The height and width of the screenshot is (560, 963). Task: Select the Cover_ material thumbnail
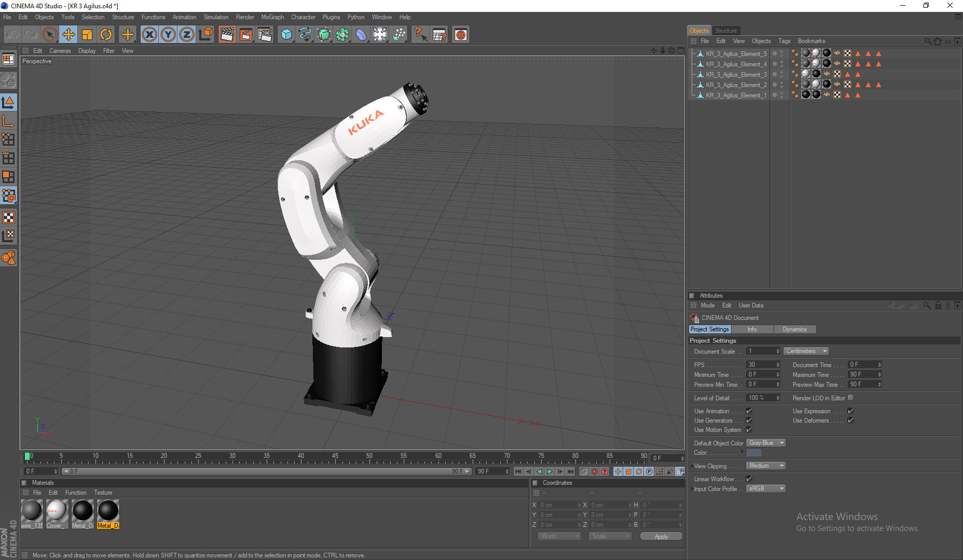point(57,514)
